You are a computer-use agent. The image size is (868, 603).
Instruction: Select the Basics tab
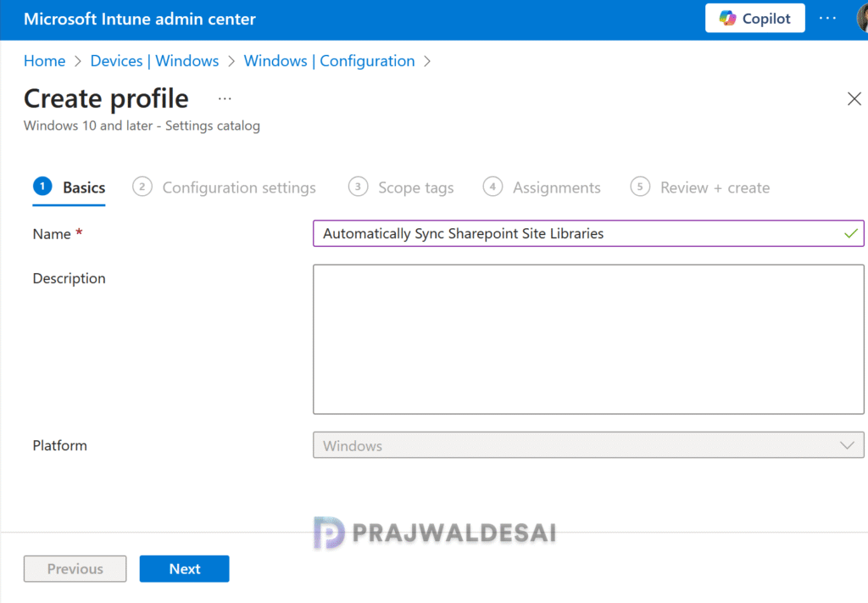70,187
